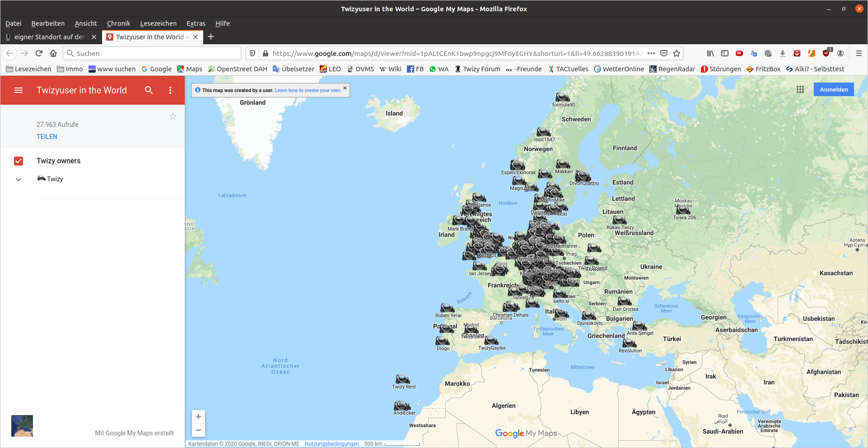Switch to the eigner Standort tab
Viewport: 868px width, 448px height.
49,37
